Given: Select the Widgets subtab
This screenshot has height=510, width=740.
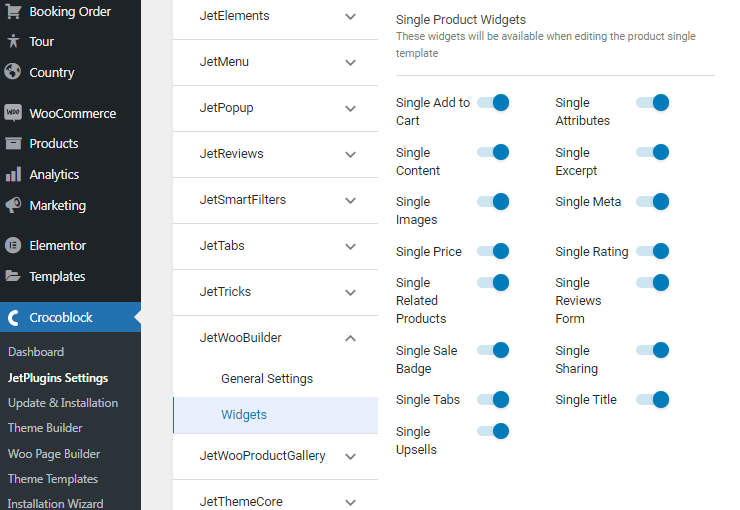Looking at the screenshot, I should [276, 415].
